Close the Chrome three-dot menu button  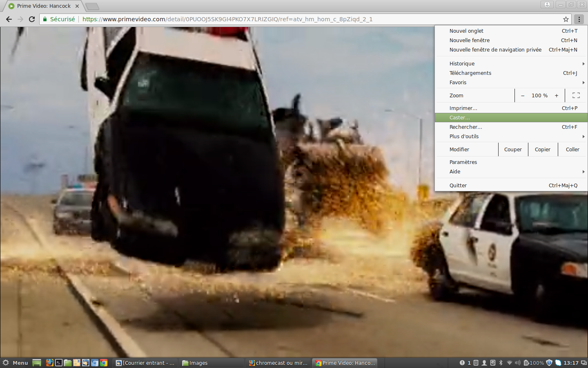(x=579, y=19)
